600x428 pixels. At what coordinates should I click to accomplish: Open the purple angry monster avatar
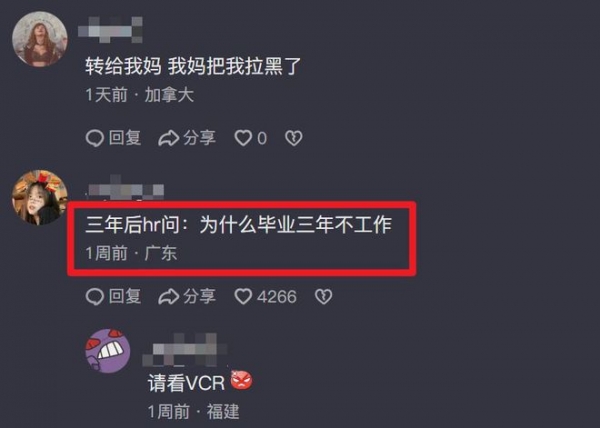tap(108, 351)
